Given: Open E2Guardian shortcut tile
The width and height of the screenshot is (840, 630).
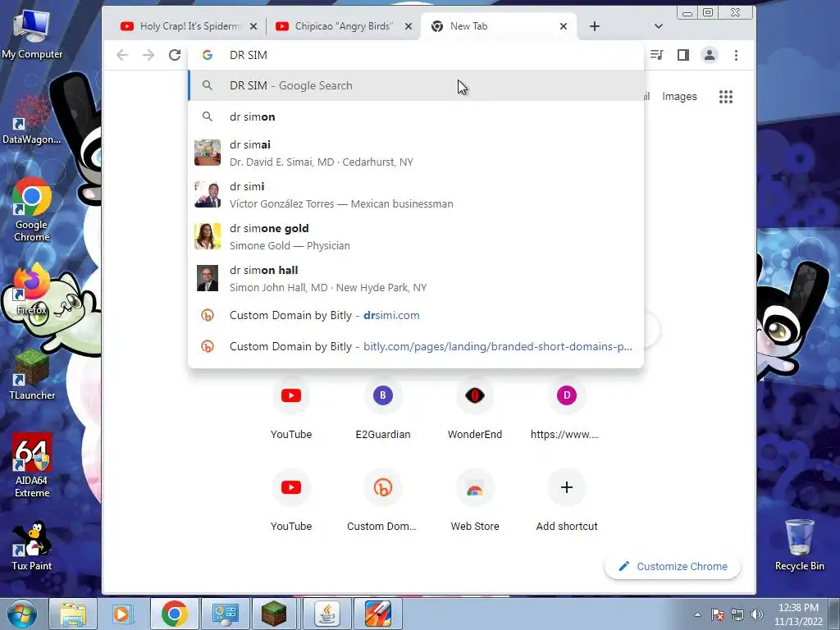Looking at the screenshot, I should point(383,410).
